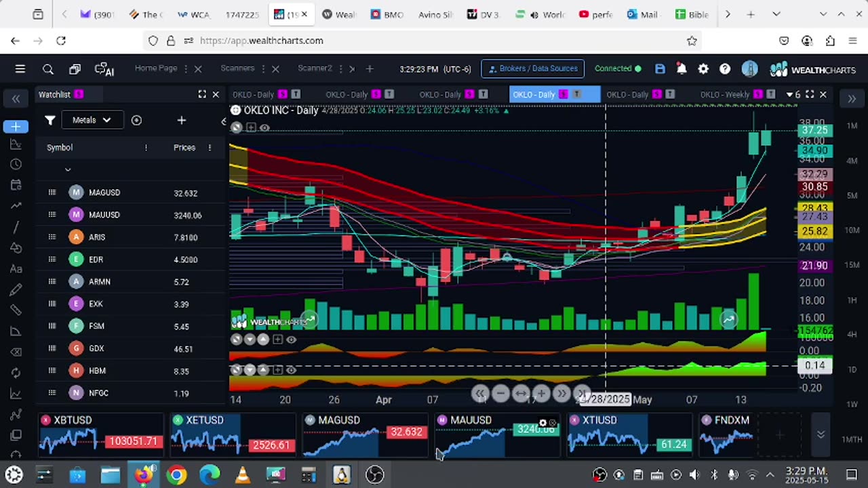Open the chart tabs count dropdown showing 6
868x488 pixels.
[x=793, y=94]
